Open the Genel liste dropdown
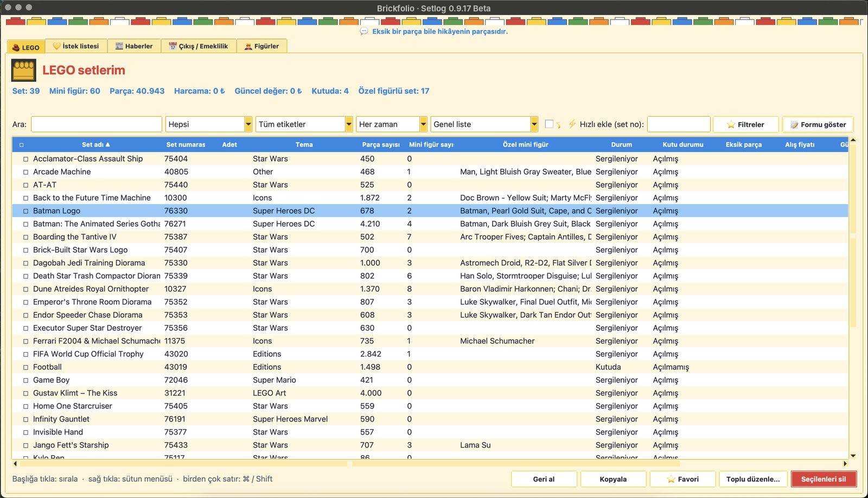The image size is (868, 498). pyautogui.click(x=484, y=124)
